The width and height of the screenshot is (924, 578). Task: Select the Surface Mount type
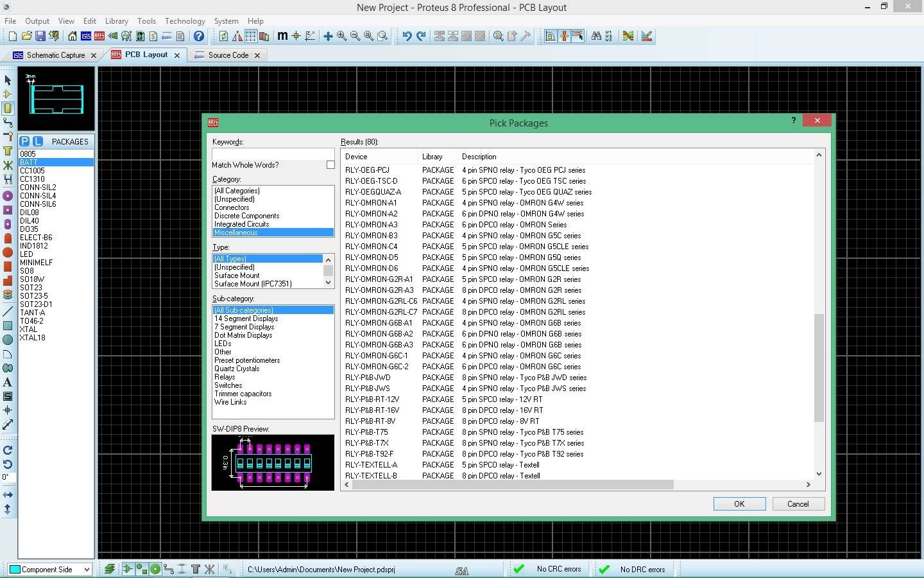click(x=237, y=276)
